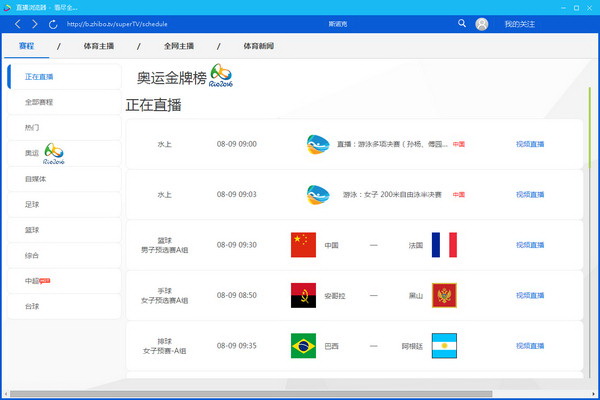Click the China flag

pyautogui.click(x=303, y=245)
